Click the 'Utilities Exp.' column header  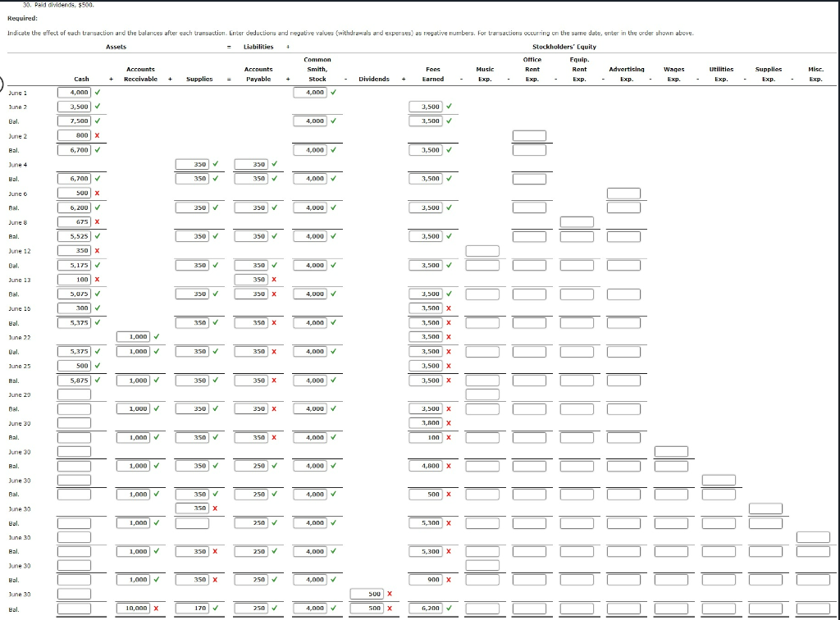pos(721,74)
